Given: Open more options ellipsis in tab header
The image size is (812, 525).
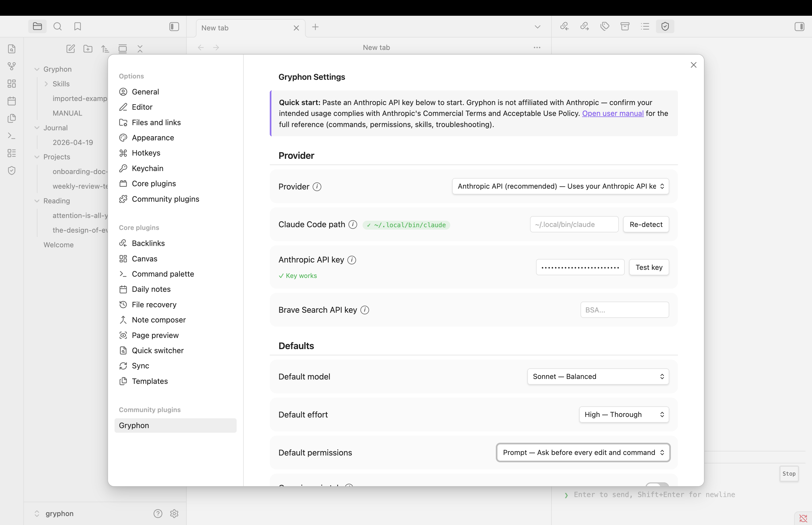Looking at the screenshot, I should click(537, 48).
